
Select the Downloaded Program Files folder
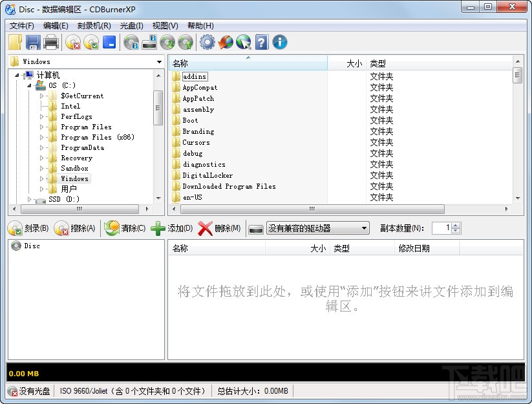pos(229,186)
